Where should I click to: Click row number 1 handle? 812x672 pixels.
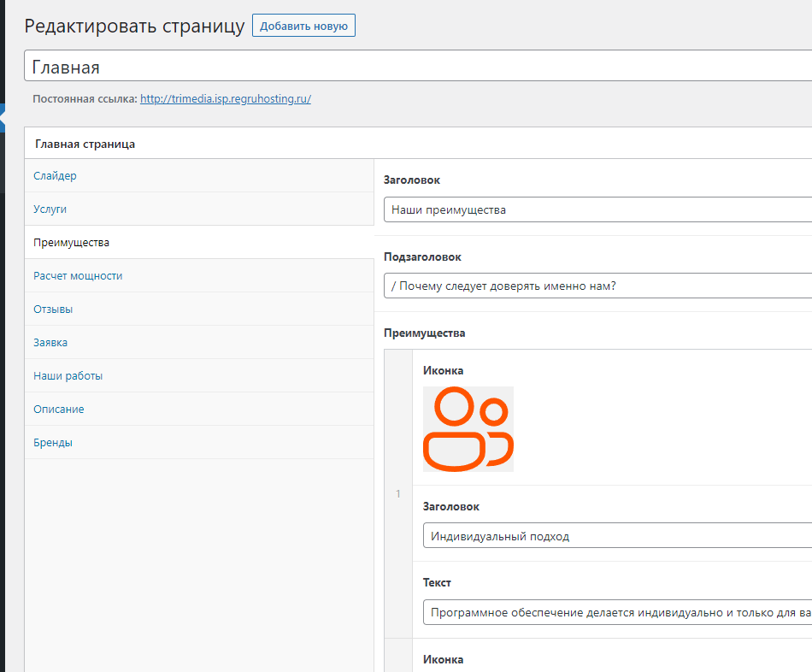tap(398, 494)
